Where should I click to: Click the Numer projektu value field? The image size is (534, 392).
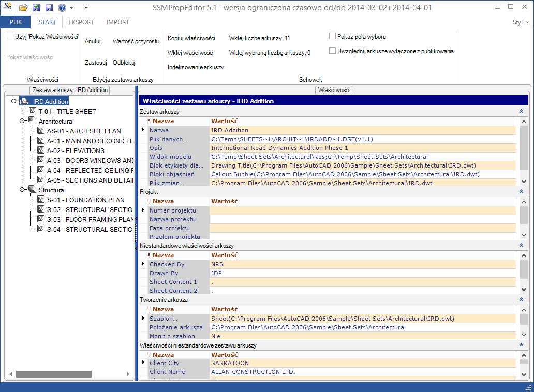362,210
